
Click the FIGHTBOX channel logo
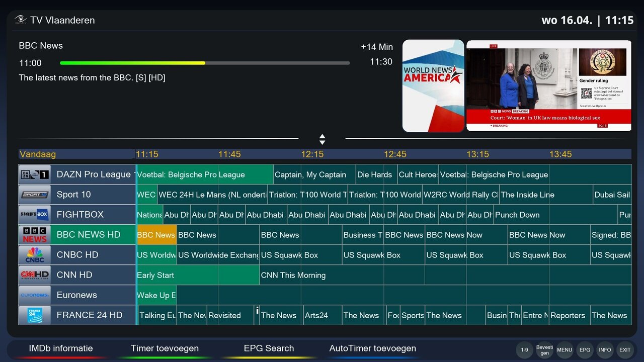35,215
